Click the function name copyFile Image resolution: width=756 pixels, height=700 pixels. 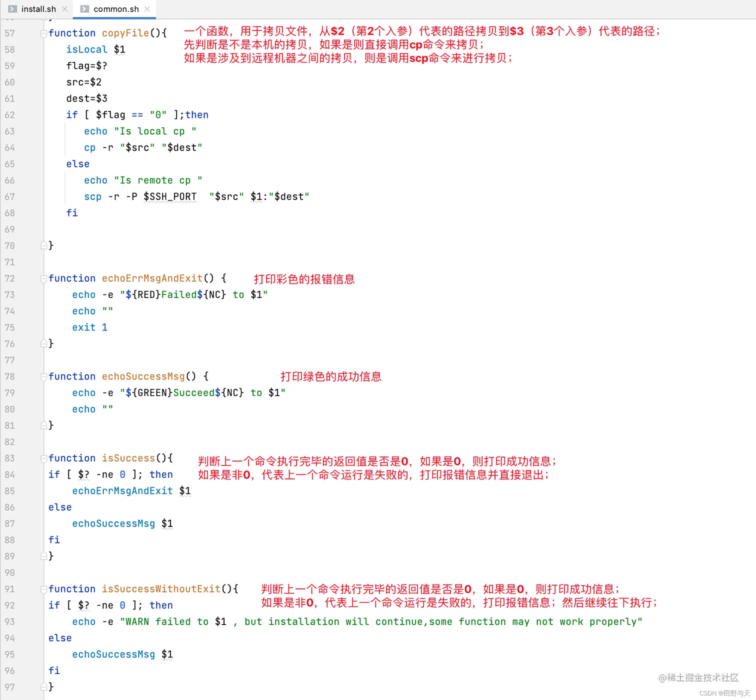pos(125,33)
